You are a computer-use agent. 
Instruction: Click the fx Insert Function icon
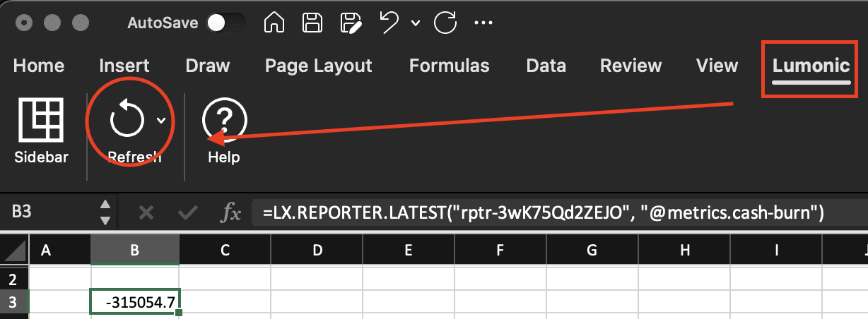pyautogui.click(x=231, y=212)
